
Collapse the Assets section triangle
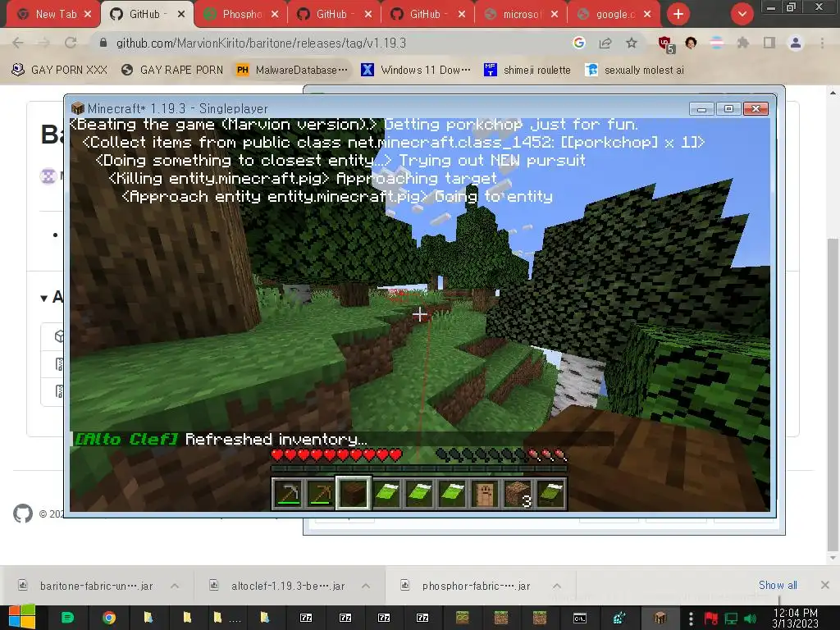coord(43,299)
